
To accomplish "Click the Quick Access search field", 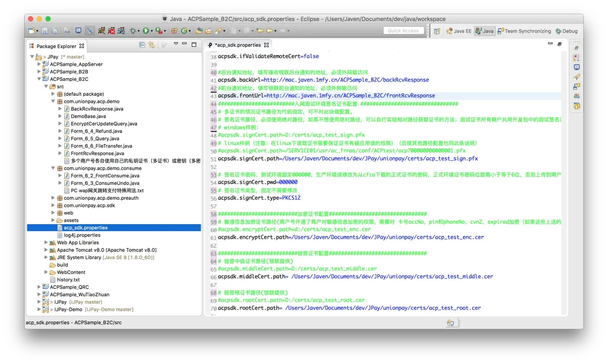I will (403, 30).
